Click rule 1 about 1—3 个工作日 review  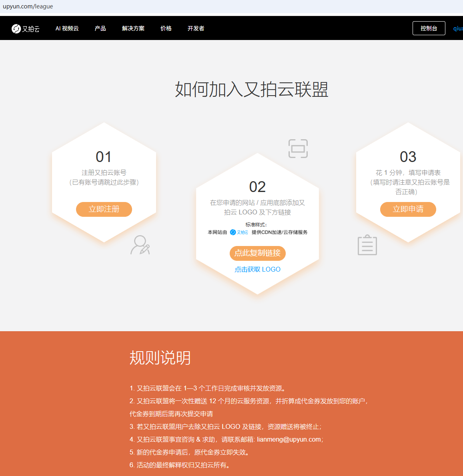(208, 388)
